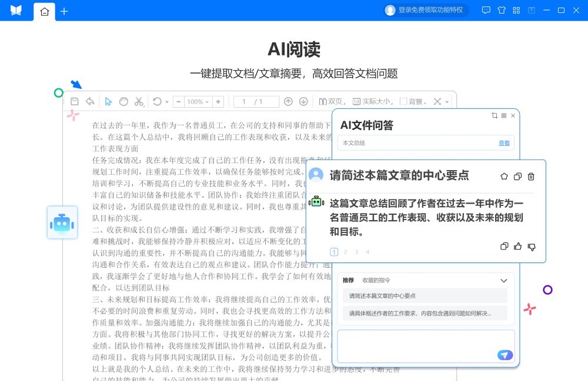Open the apps grid icon in title bar

click(516, 10)
